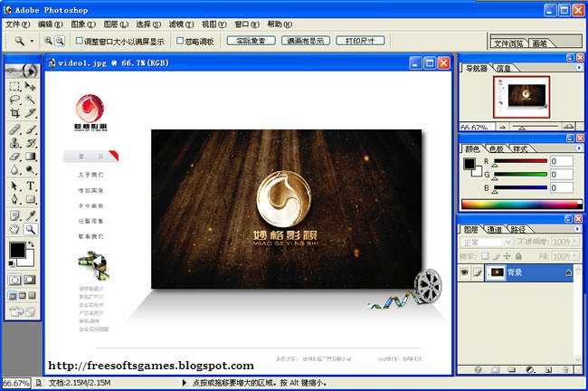Select the Blur tool
Screen dimensions: 588x391
(x=14, y=170)
